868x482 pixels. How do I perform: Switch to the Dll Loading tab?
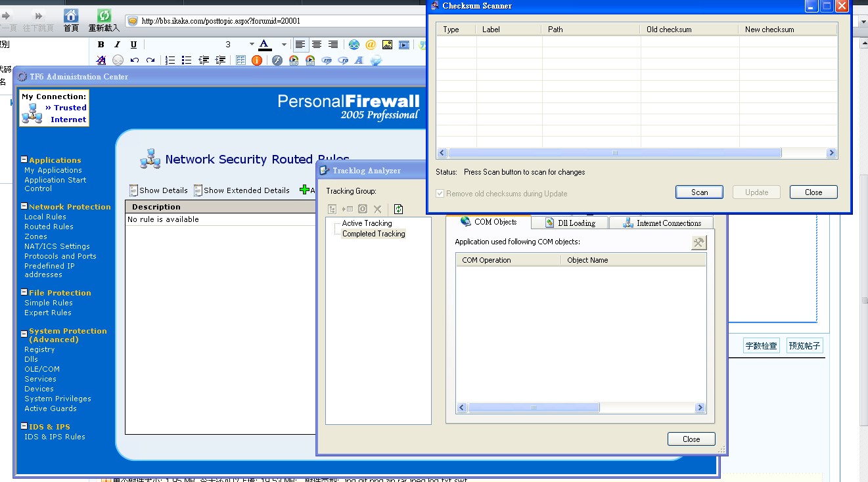tap(570, 223)
